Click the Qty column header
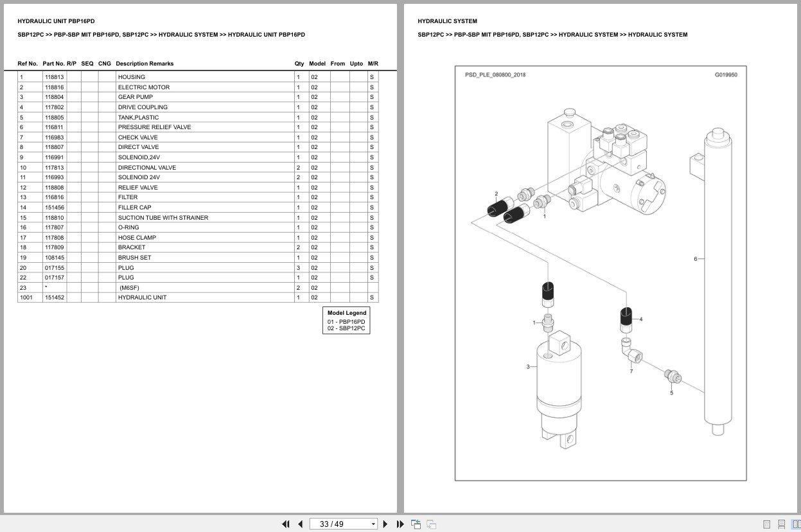Image resolution: width=801 pixels, height=532 pixels. click(x=299, y=64)
